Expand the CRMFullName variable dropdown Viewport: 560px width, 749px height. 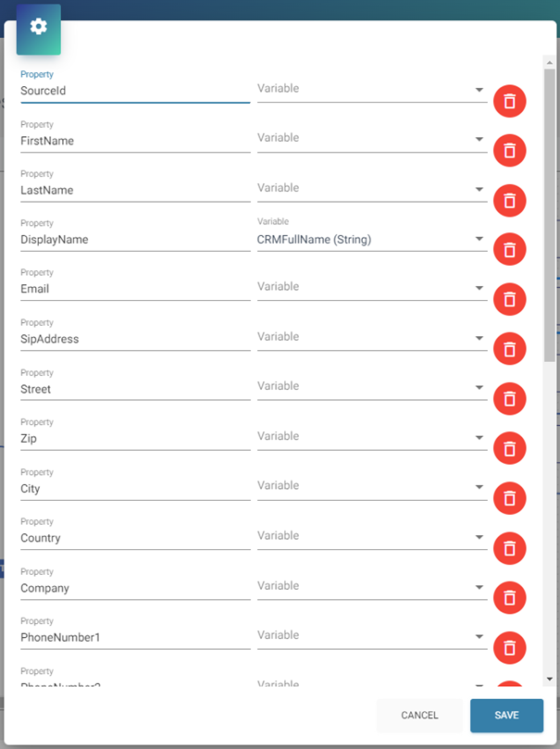[371, 240]
